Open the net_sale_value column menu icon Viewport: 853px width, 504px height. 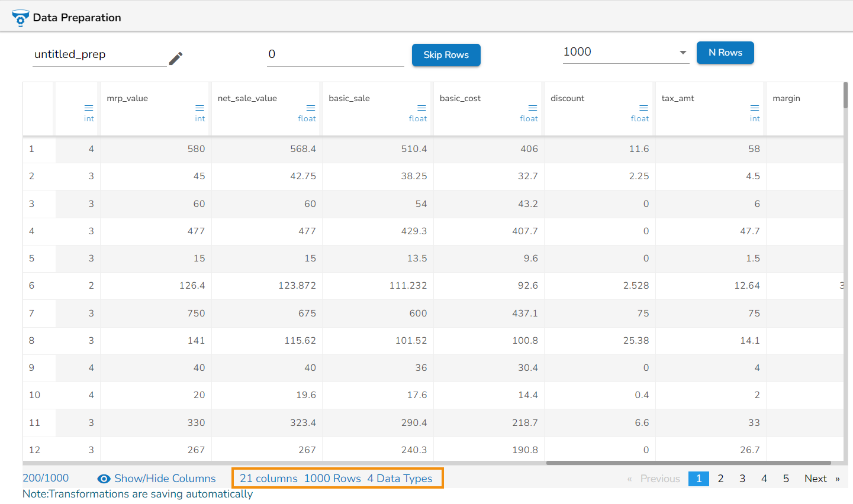click(x=310, y=108)
